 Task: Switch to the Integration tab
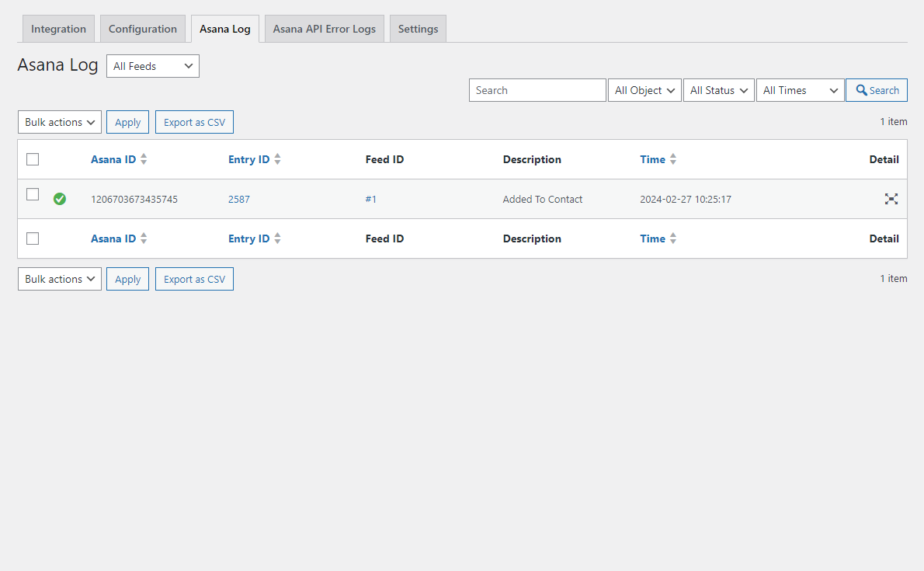point(58,29)
